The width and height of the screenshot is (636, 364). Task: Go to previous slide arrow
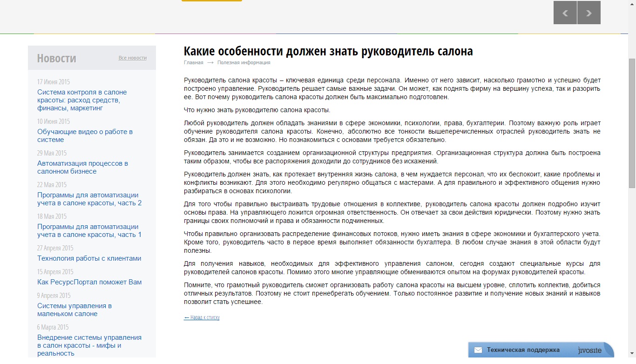565,13
